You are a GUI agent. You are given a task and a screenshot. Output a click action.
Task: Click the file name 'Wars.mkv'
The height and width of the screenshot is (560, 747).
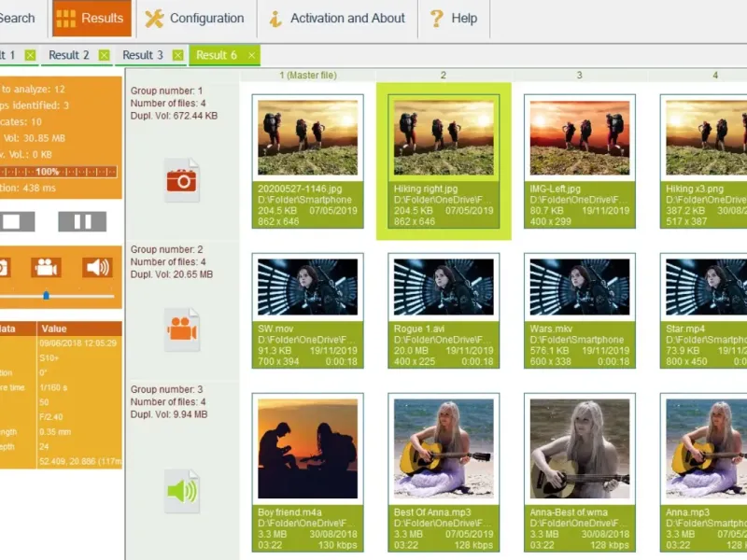coord(551,329)
